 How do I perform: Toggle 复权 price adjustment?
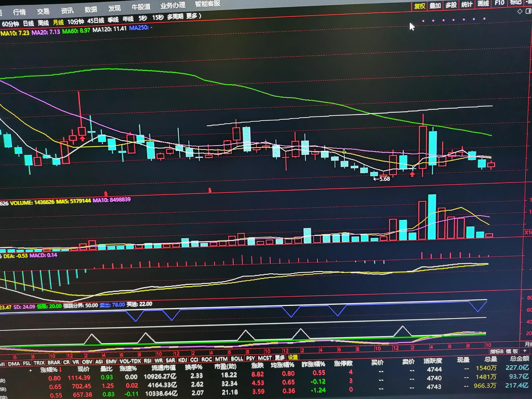coord(420,6)
